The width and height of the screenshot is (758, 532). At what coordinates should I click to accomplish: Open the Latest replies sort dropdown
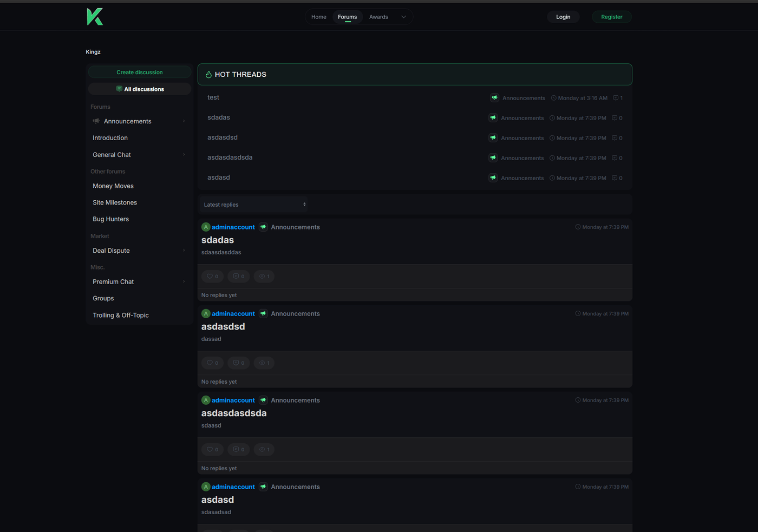coord(253,205)
